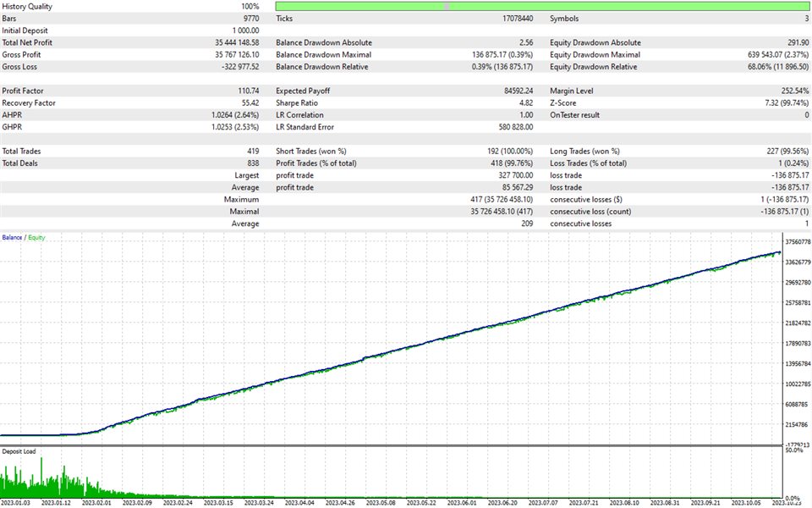
Task: Select 'consecutive loss (count)' label
Action: click(x=590, y=211)
